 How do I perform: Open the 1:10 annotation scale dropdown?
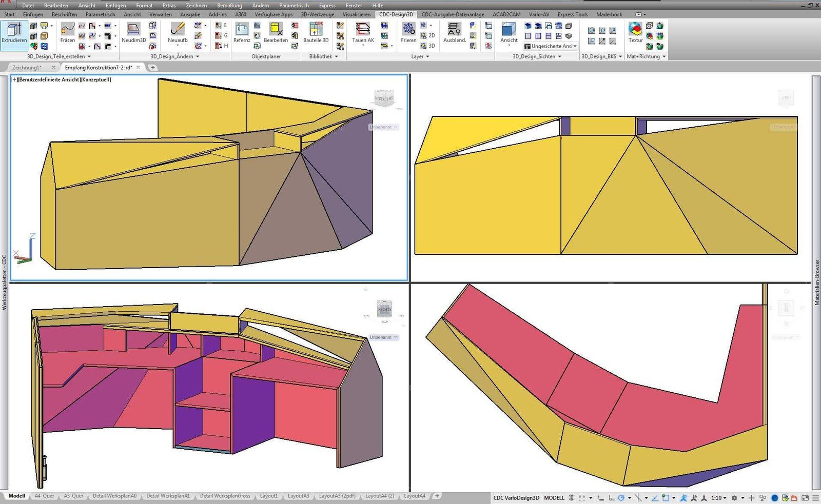pos(719,498)
